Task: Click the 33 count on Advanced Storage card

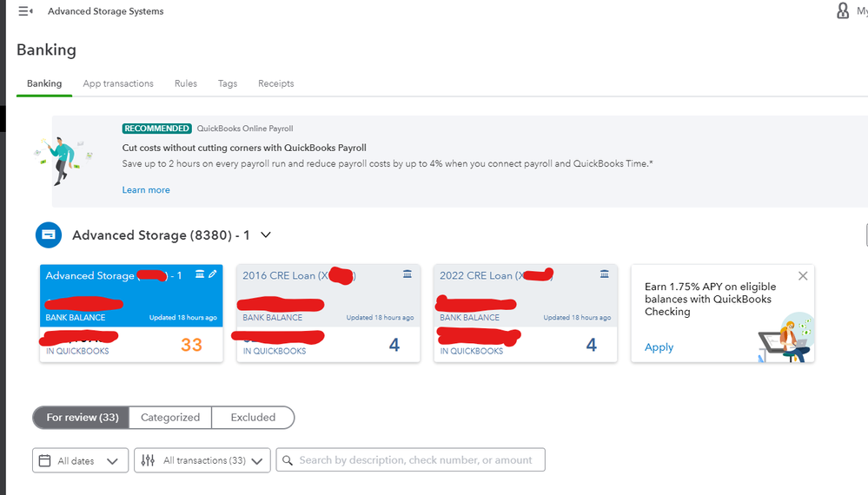Action: (191, 345)
